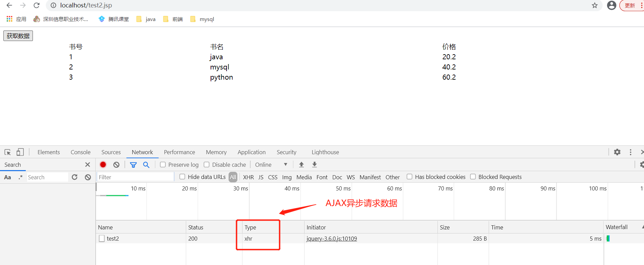Filter requests by WS
Screen dimensions: 644x265
(x=351, y=177)
